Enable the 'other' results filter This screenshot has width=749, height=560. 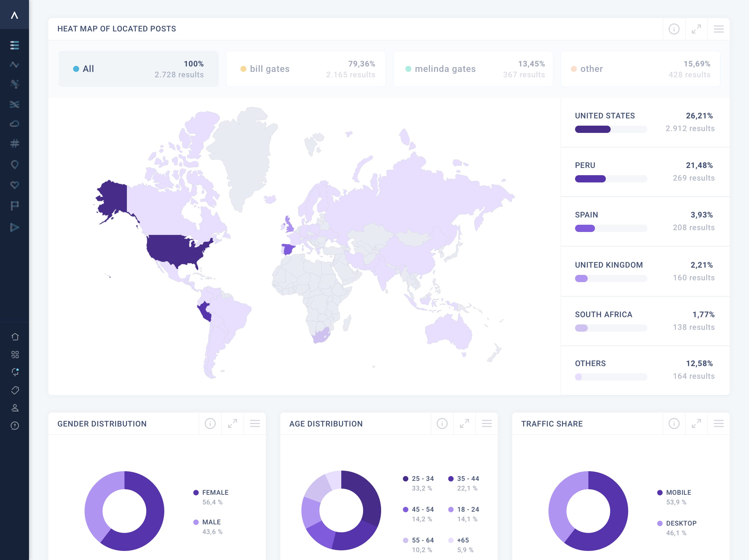point(640,68)
